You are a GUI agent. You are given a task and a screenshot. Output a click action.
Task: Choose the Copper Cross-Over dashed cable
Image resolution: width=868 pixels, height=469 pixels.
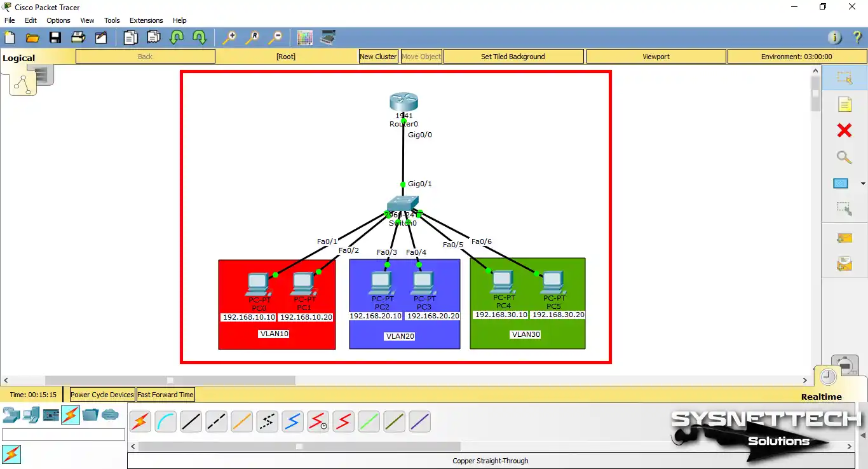pyautogui.click(x=216, y=421)
